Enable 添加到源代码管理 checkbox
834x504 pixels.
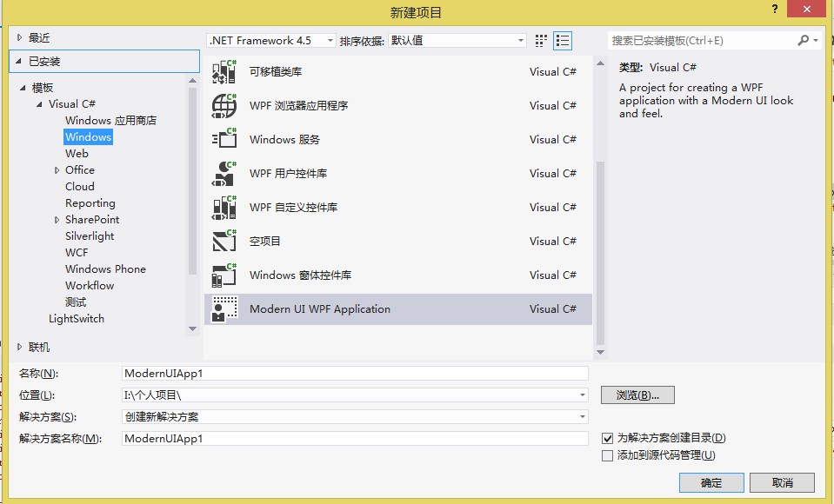point(608,455)
